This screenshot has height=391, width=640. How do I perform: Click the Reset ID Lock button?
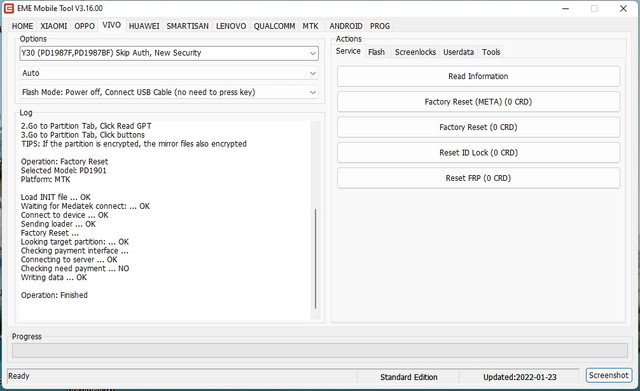(478, 153)
